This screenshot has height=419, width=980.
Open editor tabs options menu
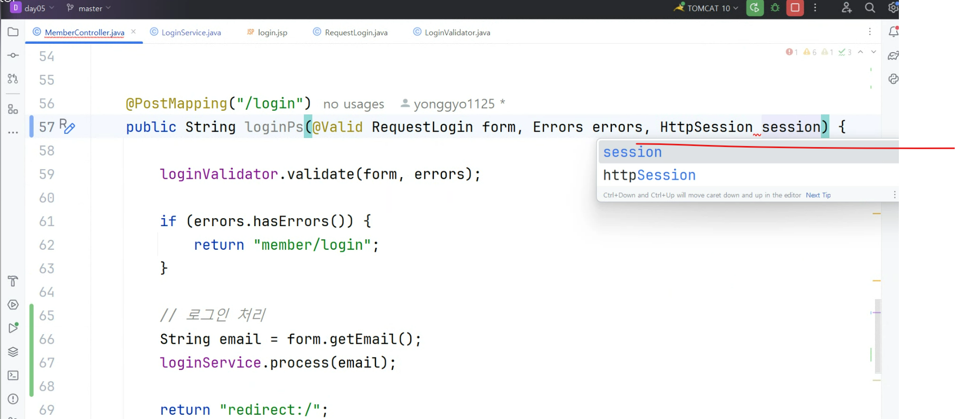(870, 32)
